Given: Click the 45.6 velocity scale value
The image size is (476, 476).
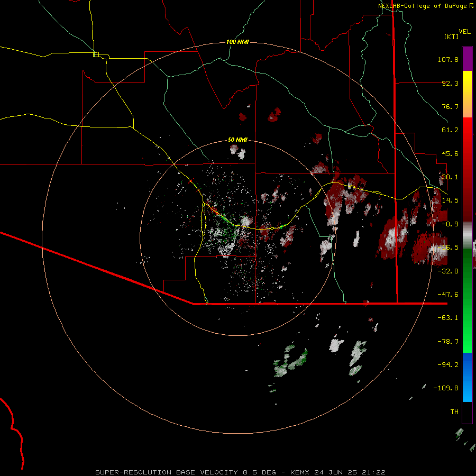Looking at the screenshot, I should coord(450,153).
